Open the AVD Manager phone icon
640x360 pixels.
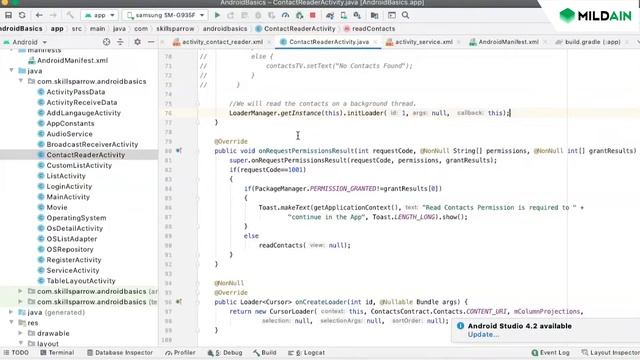coord(344,15)
